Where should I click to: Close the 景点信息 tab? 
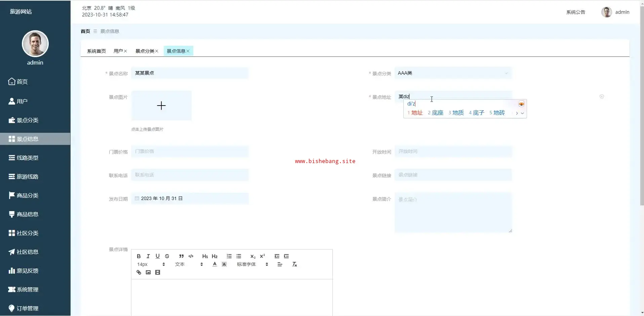tap(188, 51)
